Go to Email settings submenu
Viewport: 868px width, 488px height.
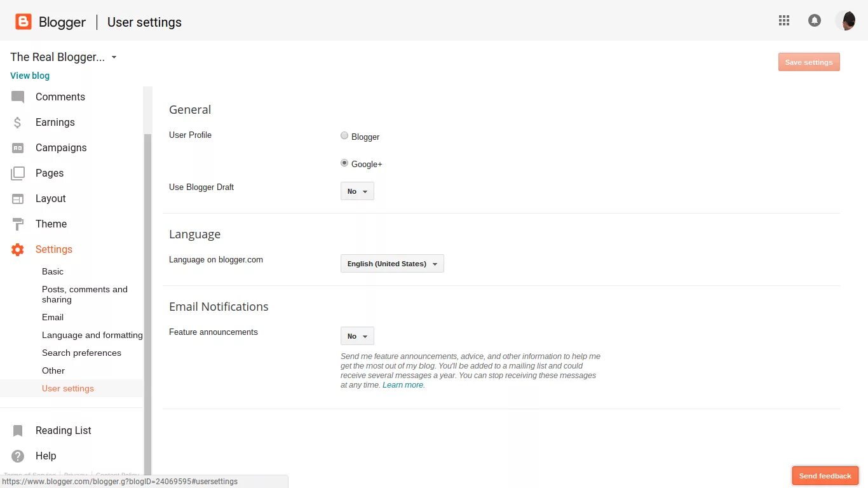pos(53,317)
